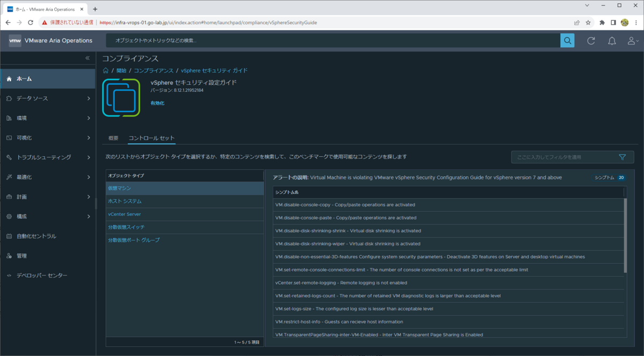The image size is (644, 356).
Task: Click the browser reload button
Action: (31, 23)
